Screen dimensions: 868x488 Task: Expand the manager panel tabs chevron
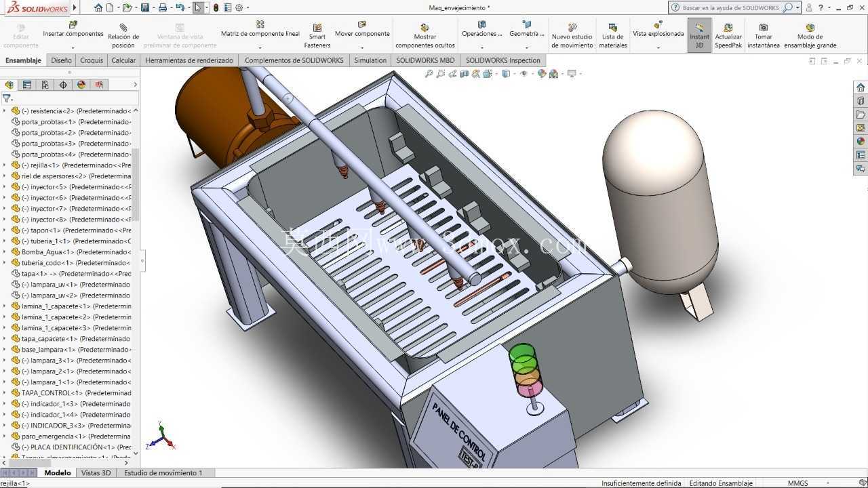[135, 85]
